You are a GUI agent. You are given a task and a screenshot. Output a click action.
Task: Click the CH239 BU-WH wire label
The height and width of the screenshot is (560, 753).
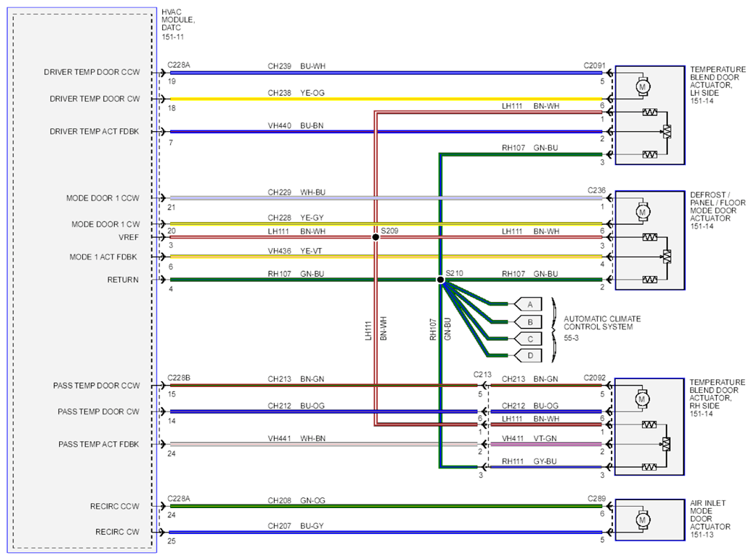[x=296, y=66]
